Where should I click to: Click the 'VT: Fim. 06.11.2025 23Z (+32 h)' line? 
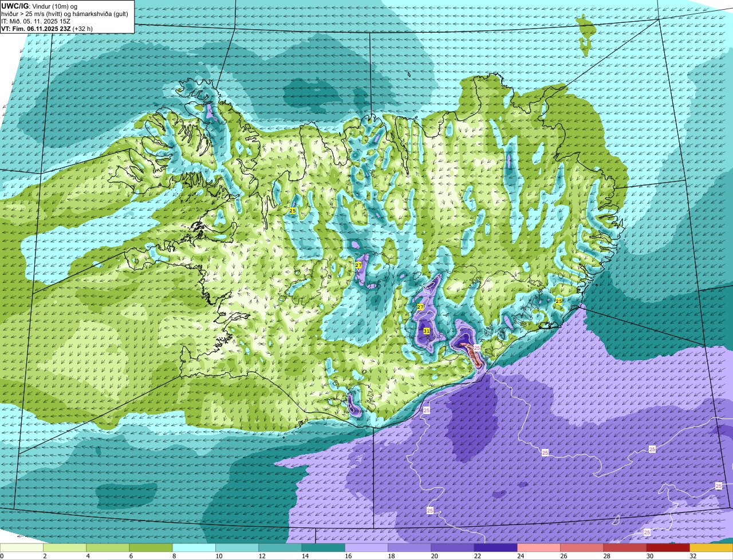47,29
